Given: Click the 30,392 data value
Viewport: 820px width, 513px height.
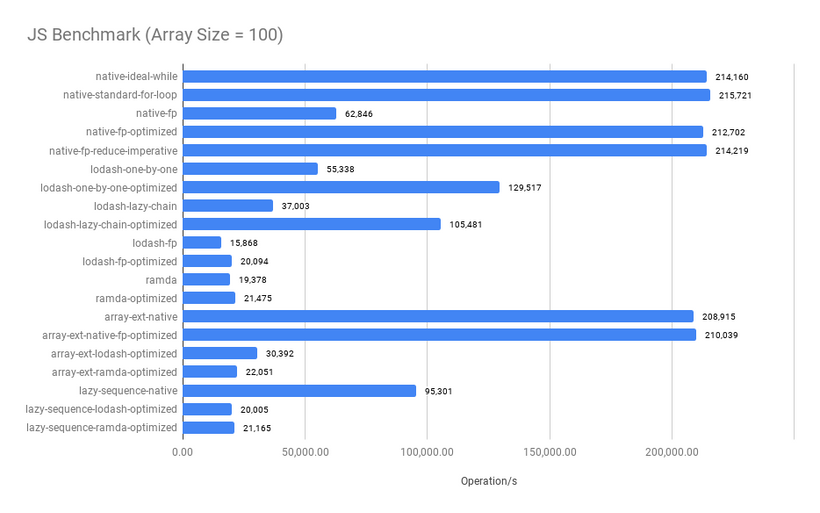Looking at the screenshot, I should pyautogui.click(x=280, y=354).
